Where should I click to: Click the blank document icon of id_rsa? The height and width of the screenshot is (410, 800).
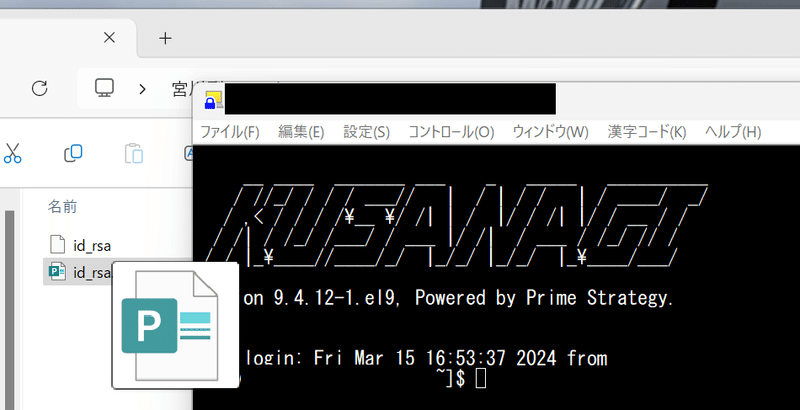(57, 244)
